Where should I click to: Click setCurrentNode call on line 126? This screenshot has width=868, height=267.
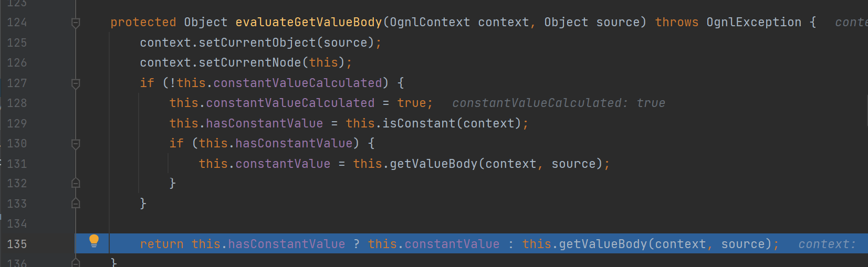click(250, 63)
